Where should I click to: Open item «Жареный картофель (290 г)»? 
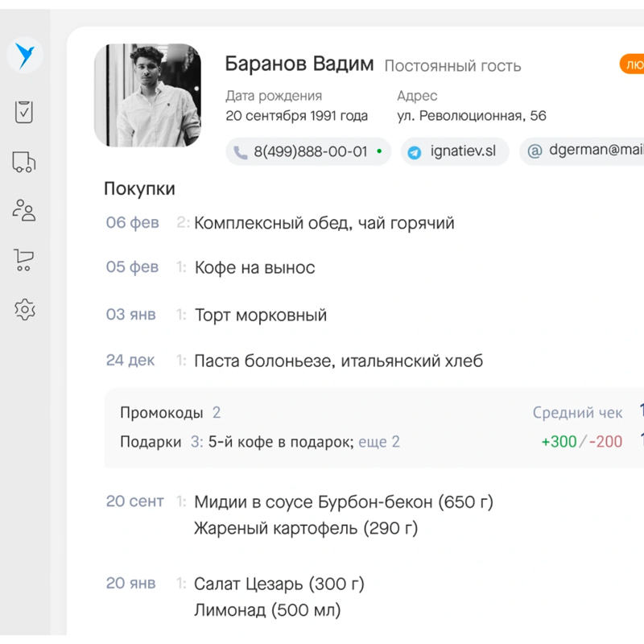click(x=306, y=528)
